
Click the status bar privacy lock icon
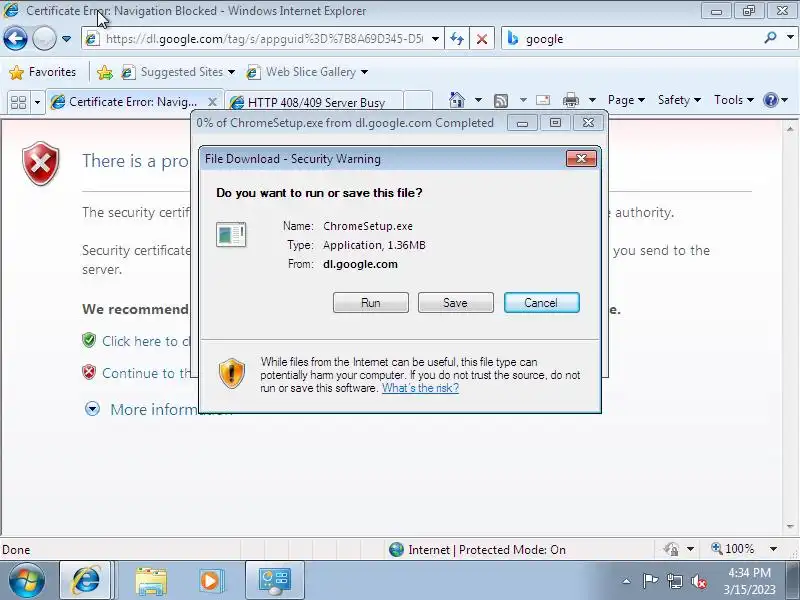[x=671, y=549]
